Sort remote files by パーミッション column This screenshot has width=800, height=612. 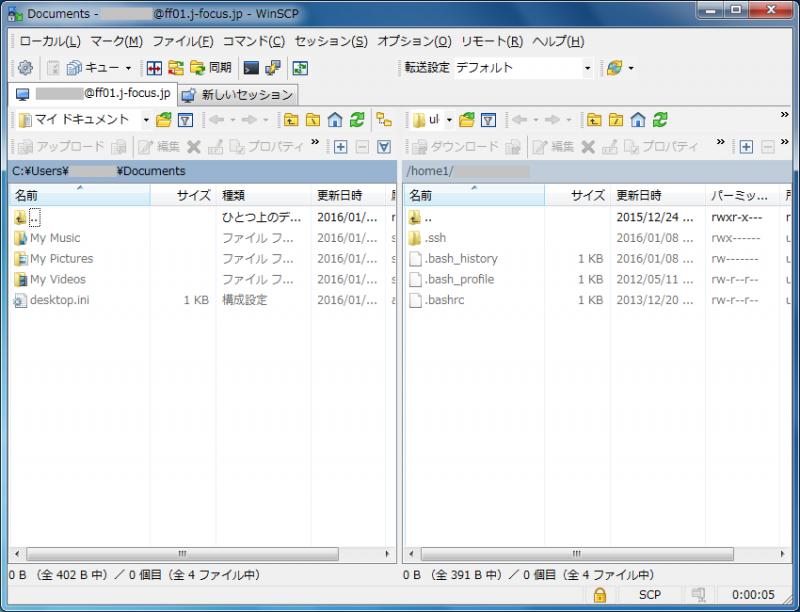(x=738, y=196)
